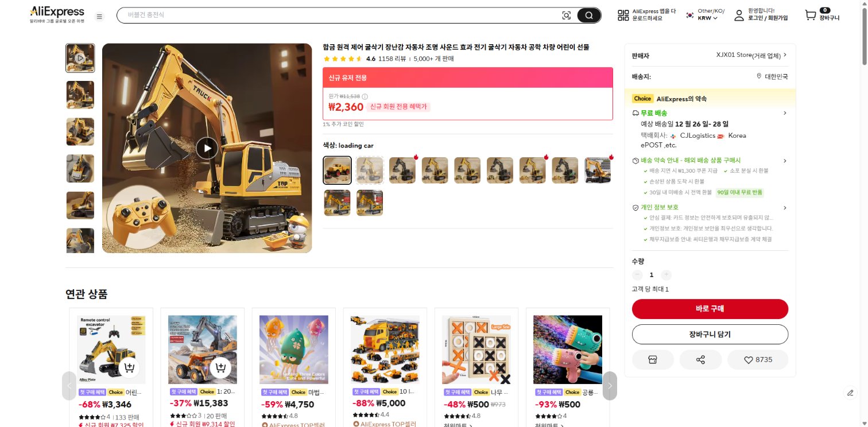Select the first loading car color swatch
This screenshot has width=868, height=427.
coord(338,170)
